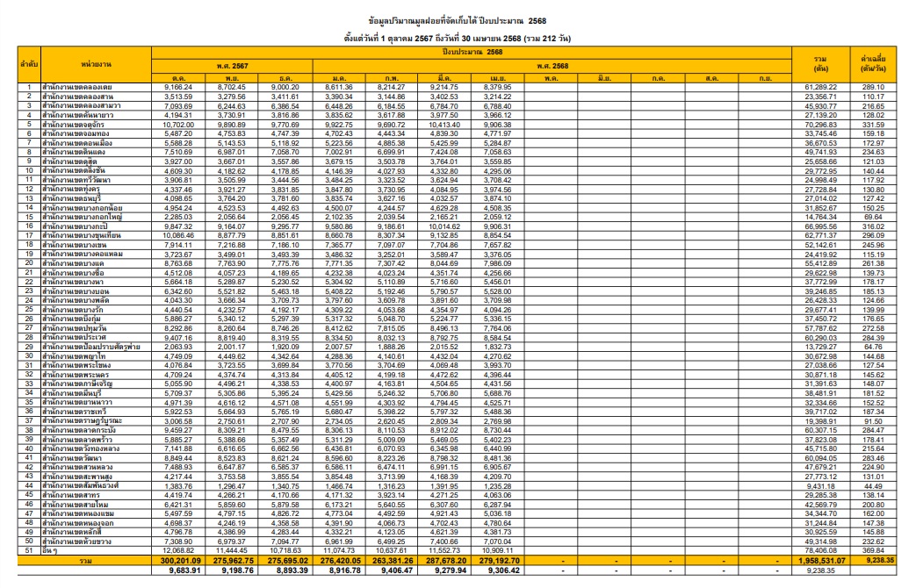923x588 pixels.
Task: Click the พ.ย. month header
Action: click(233, 77)
